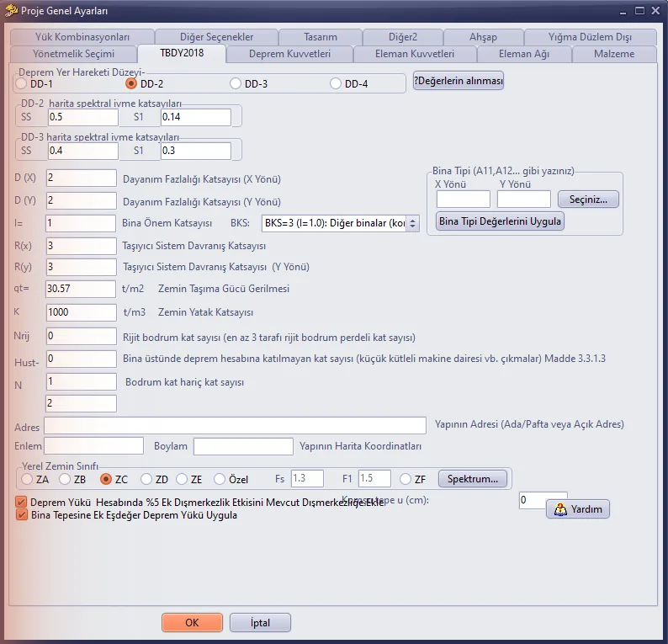The image size is (668, 644).
Task: Open the Ahşap tab
Action: point(483,37)
